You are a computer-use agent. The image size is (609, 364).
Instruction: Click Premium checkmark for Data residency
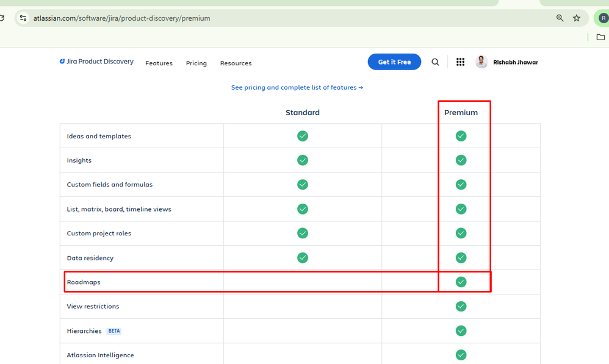pos(461,258)
